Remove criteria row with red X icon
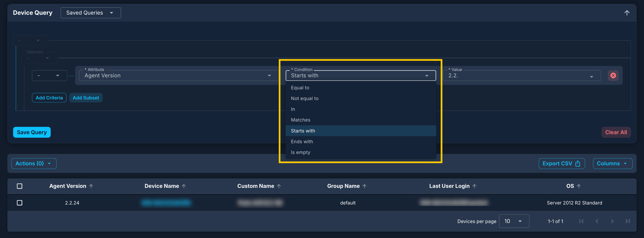The height and width of the screenshot is (238, 644). pyautogui.click(x=613, y=76)
